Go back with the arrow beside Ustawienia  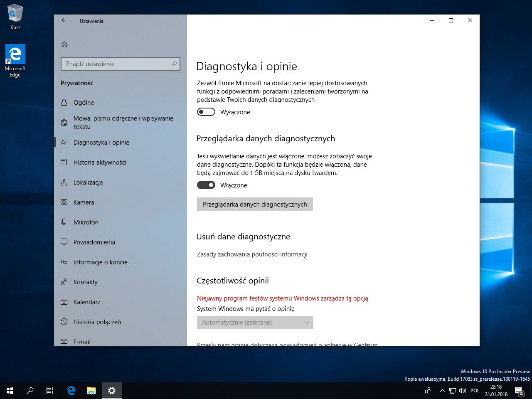64,20
